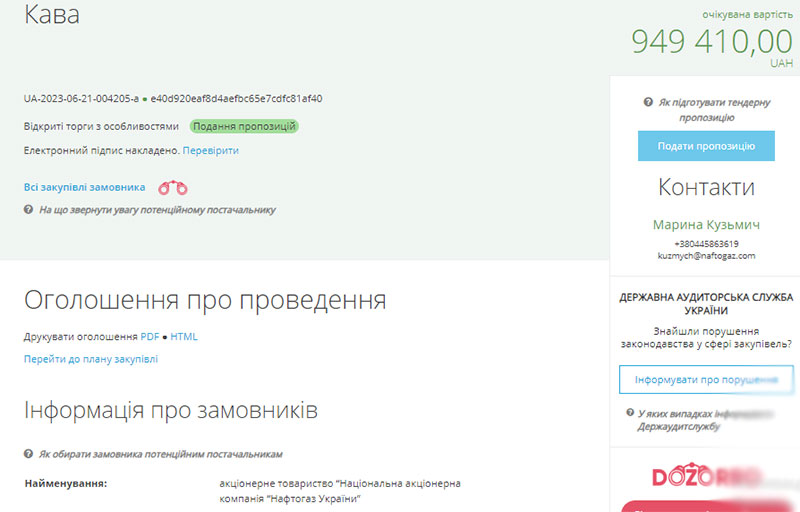Click the expected value 949 410,00

point(711,41)
